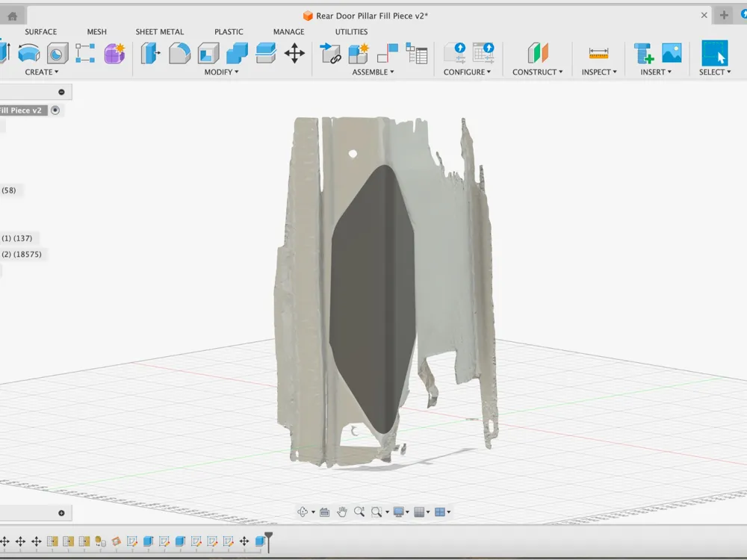The image size is (747, 560).
Task: Open the display settings dropdown arrow
Action: click(x=409, y=512)
